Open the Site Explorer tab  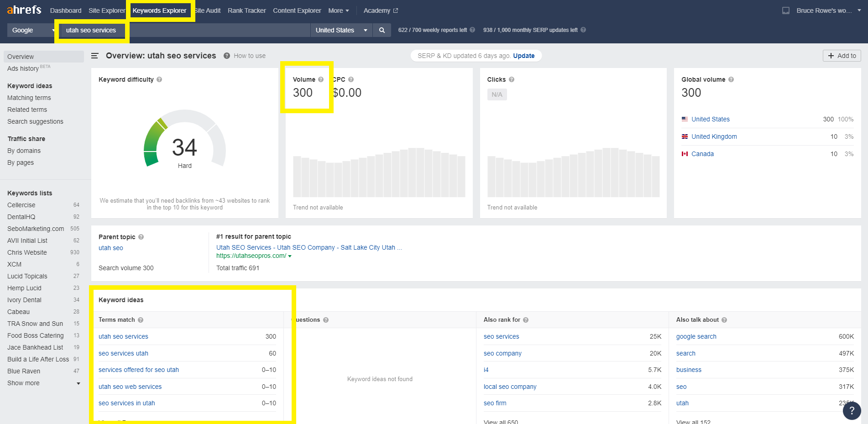[x=107, y=10]
